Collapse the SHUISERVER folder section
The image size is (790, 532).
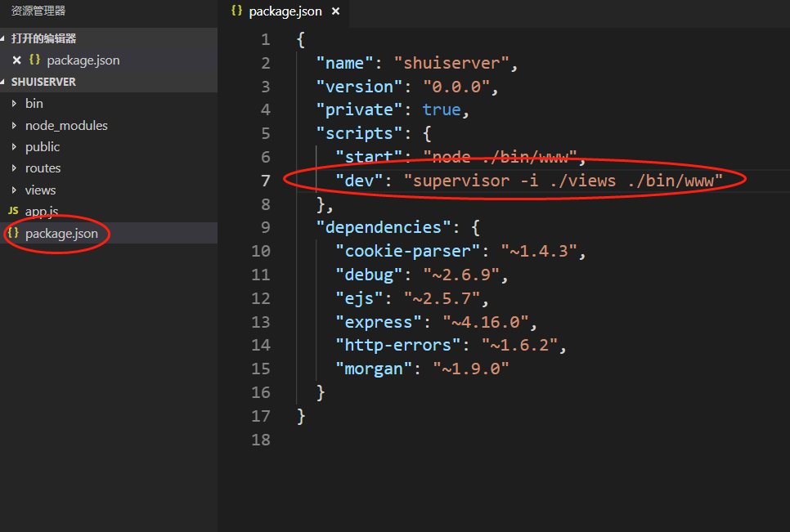(x=2, y=82)
